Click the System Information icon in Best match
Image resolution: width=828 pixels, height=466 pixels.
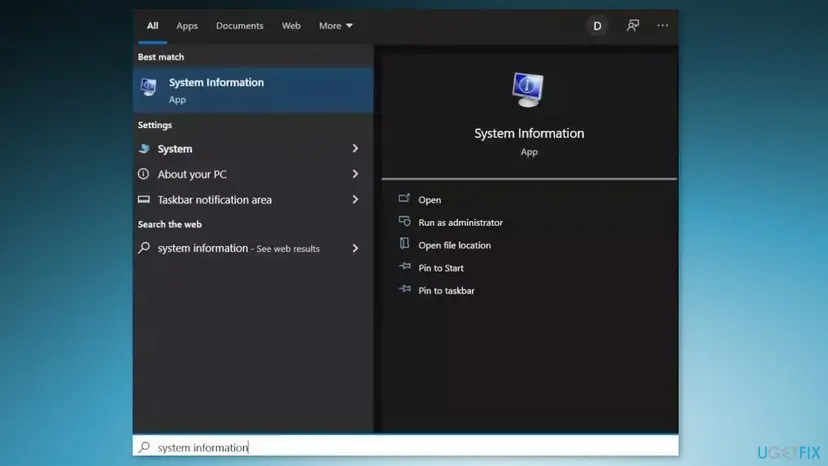[x=148, y=87]
